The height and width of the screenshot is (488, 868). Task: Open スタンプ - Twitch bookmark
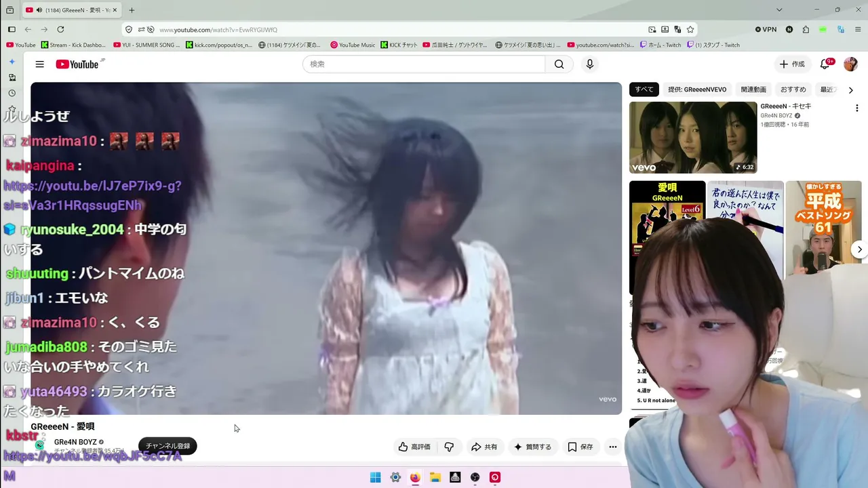(713, 45)
